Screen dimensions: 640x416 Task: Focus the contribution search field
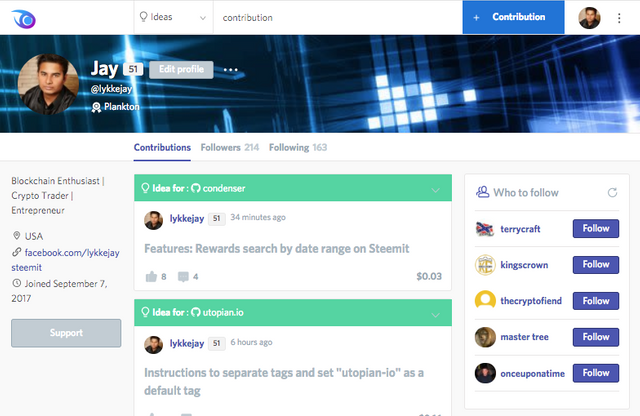pos(338,18)
